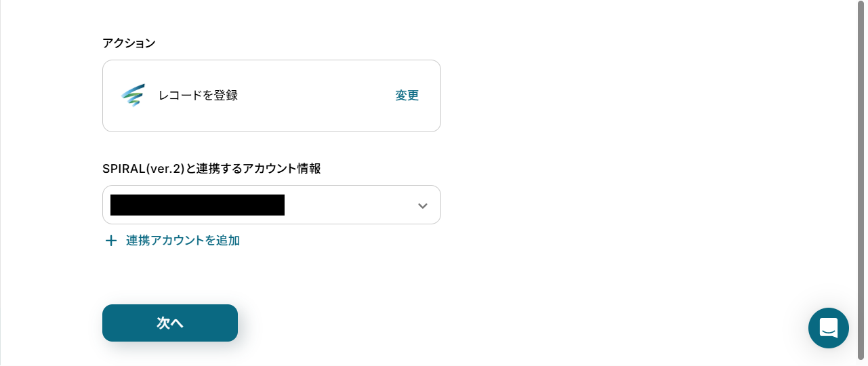Click the レコードを登録 action name
Screen dimensions: 868x366
tap(198, 96)
